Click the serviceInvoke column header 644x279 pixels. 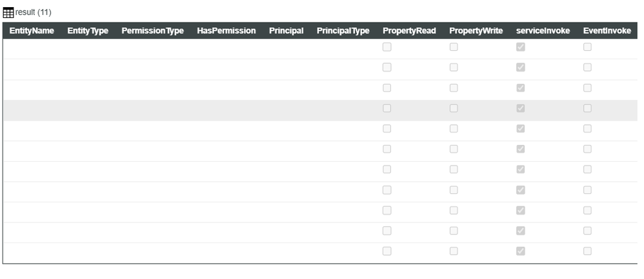pos(543,31)
